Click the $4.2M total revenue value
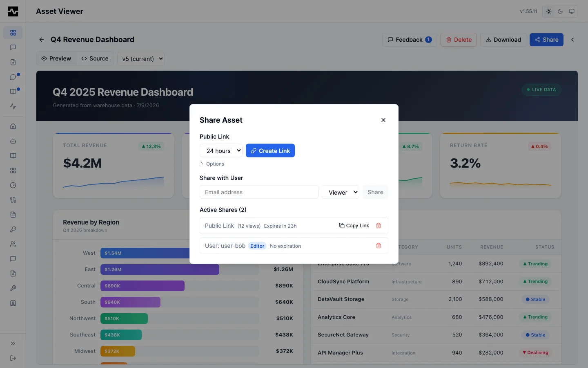 tap(82, 163)
